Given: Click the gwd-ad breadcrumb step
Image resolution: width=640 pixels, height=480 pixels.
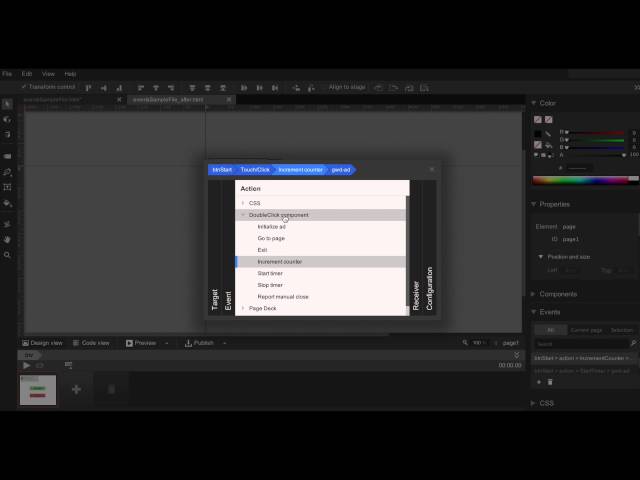Looking at the screenshot, I should pos(341,170).
